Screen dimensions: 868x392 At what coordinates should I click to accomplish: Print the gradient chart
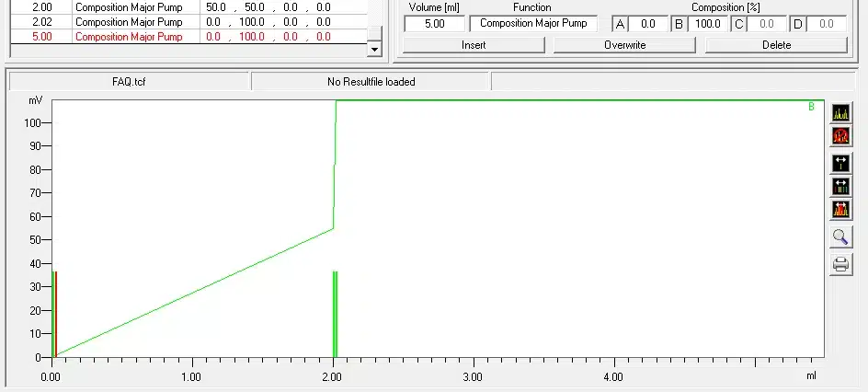(x=840, y=265)
